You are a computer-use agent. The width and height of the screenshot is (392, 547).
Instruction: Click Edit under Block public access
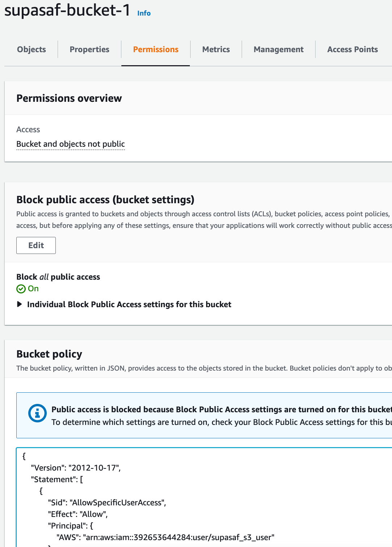(36, 245)
